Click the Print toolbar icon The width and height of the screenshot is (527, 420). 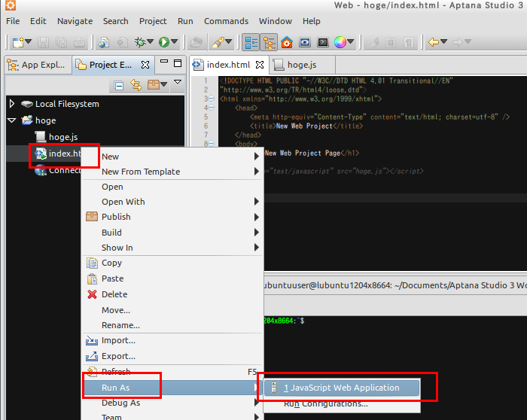[x=79, y=42]
